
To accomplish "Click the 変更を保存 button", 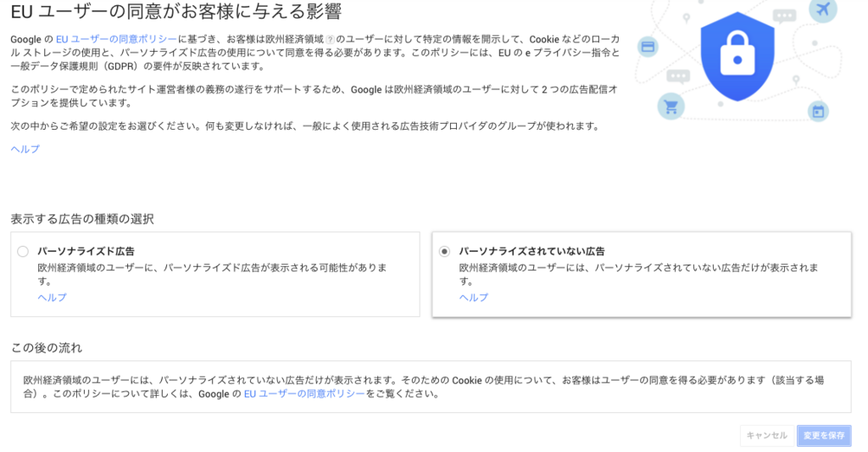I will [x=824, y=435].
